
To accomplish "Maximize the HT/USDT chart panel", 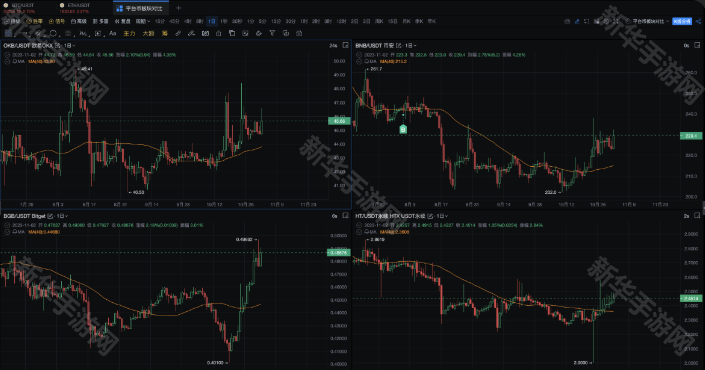I will coord(697,216).
